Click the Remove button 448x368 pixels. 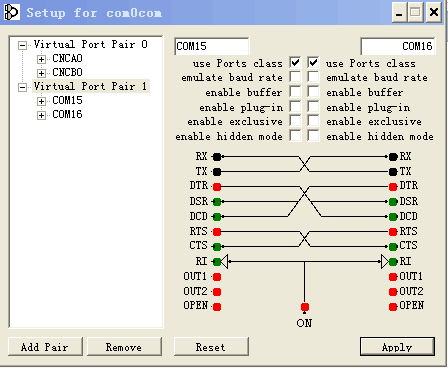point(124,347)
